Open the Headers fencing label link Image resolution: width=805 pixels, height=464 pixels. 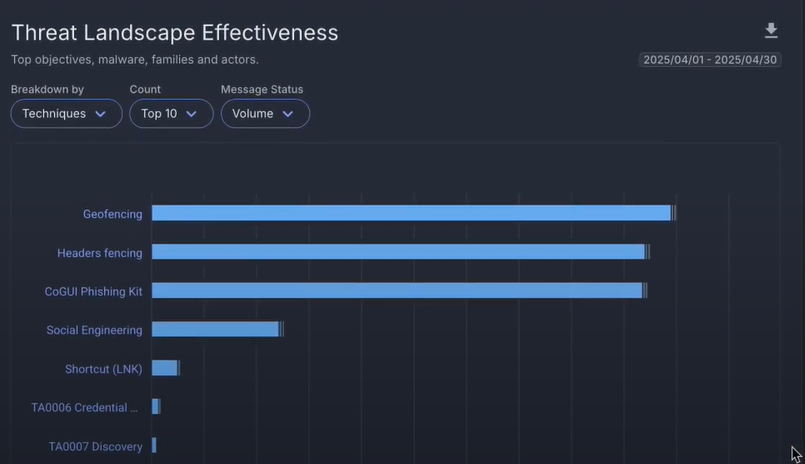click(x=99, y=253)
